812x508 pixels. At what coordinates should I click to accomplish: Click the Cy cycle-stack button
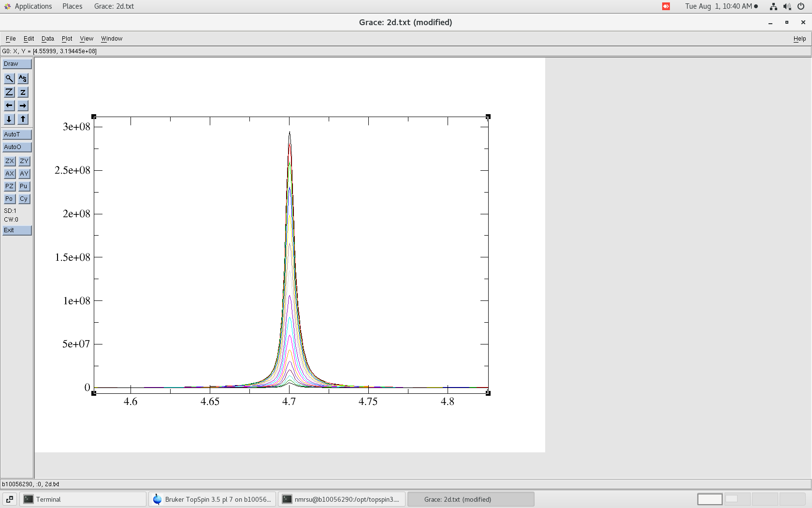pos(24,199)
